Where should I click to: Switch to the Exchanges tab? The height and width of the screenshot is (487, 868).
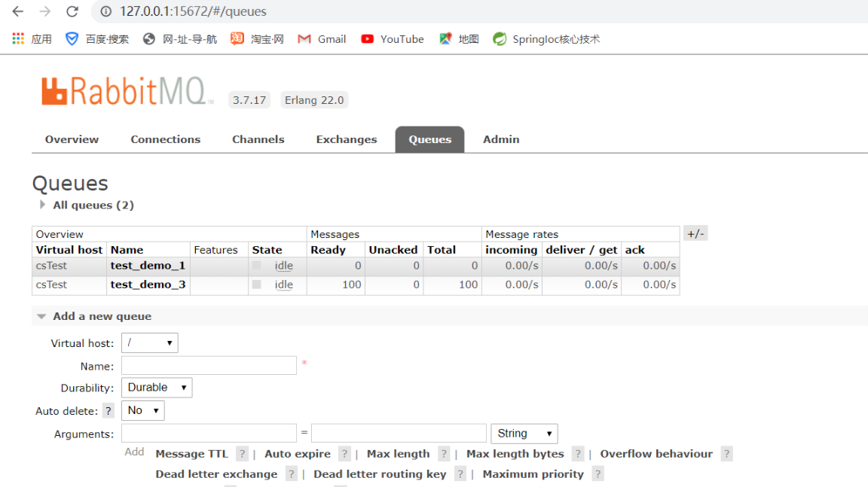tap(347, 139)
